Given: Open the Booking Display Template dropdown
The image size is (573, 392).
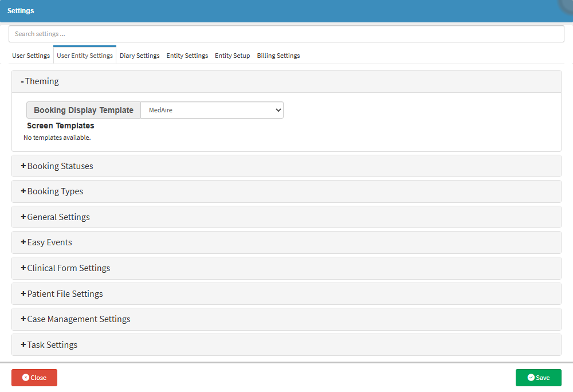Looking at the screenshot, I should [211, 110].
